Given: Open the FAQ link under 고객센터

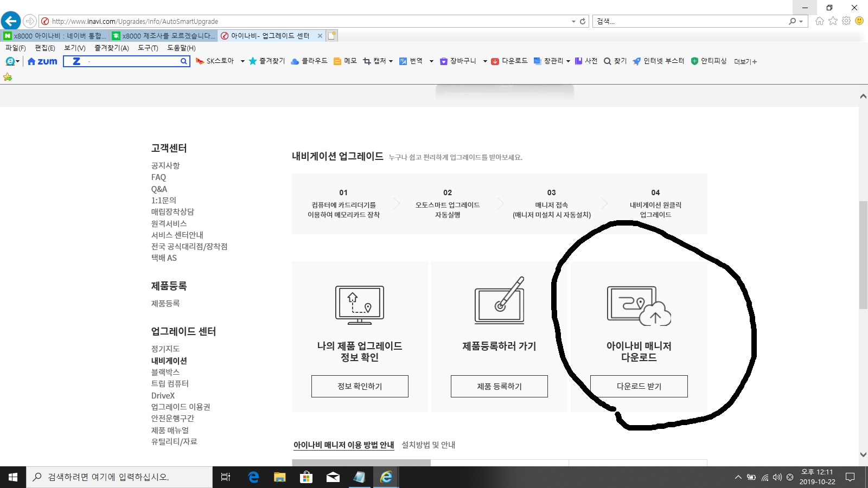Looking at the screenshot, I should [x=158, y=177].
